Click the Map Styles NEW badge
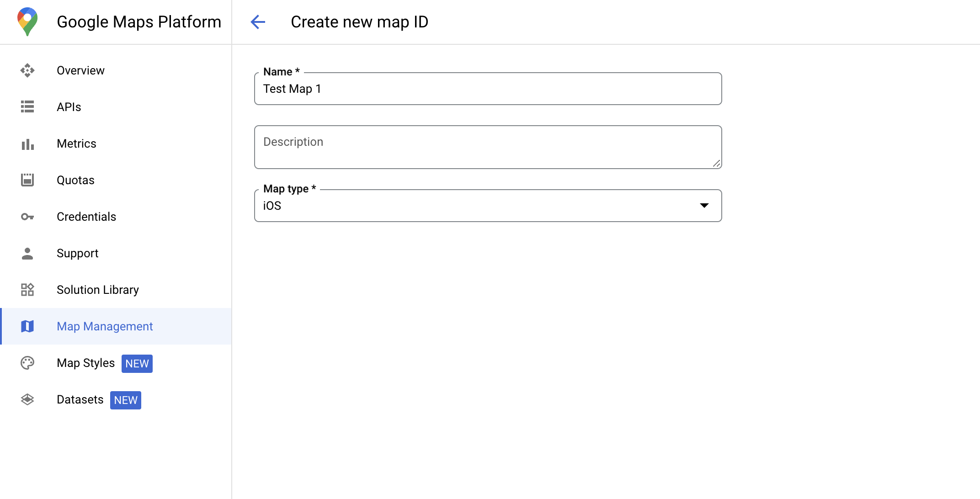This screenshot has height=499, width=980. (137, 363)
